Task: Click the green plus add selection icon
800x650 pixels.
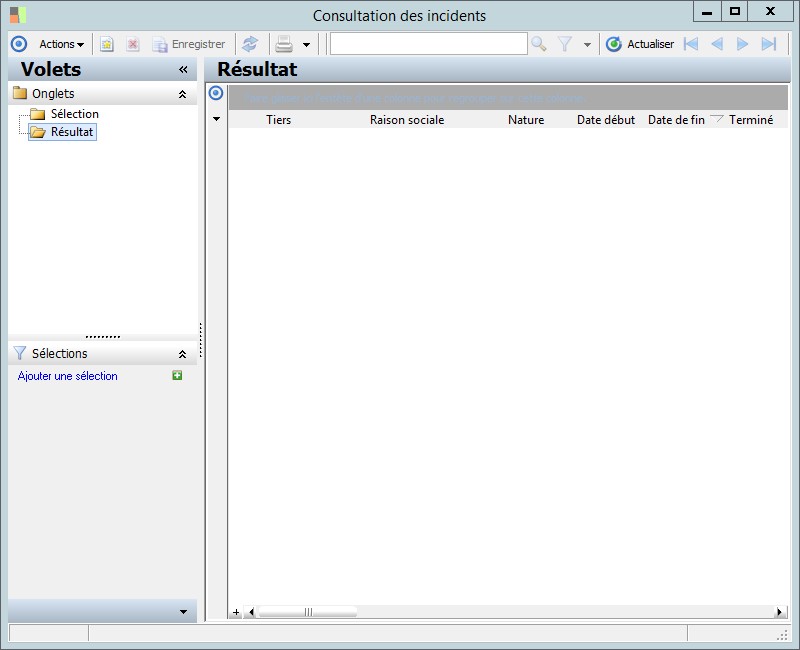Action: pyautogui.click(x=177, y=376)
